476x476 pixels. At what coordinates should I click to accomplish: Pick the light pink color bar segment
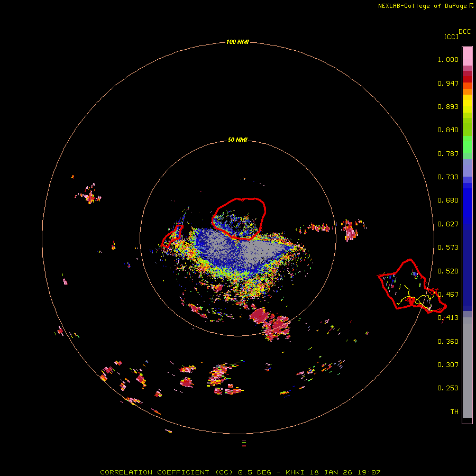pos(467,56)
